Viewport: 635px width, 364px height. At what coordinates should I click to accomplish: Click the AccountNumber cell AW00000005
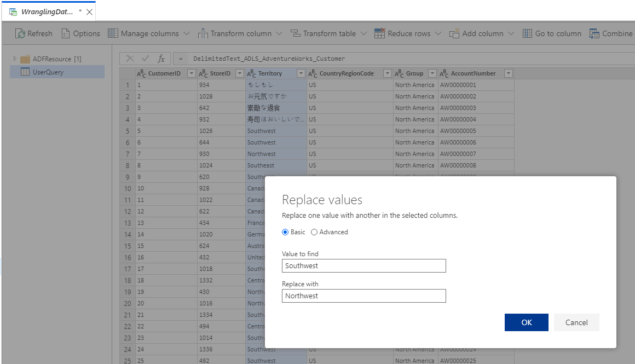476,131
